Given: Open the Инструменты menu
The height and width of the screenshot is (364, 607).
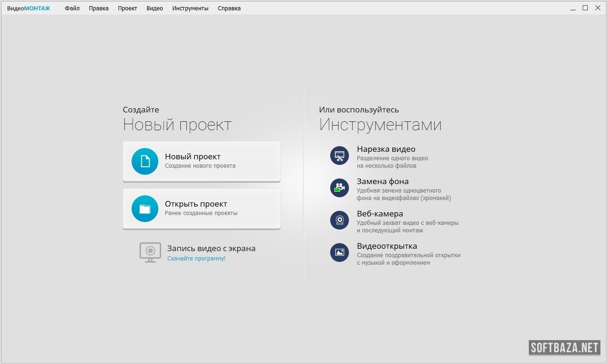Looking at the screenshot, I should (x=190, y=8).
